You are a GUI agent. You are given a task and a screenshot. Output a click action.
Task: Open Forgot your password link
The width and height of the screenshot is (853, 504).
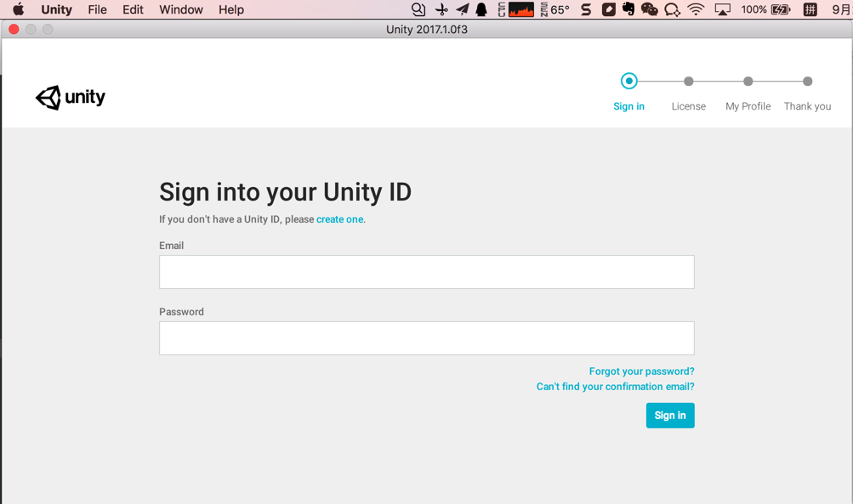(x=641, y=371)
